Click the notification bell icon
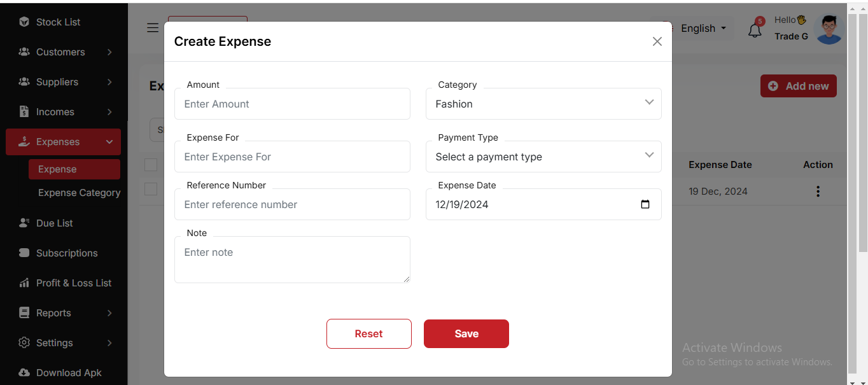The height and width of the screenshot is (385, 868). click(755, 30)
